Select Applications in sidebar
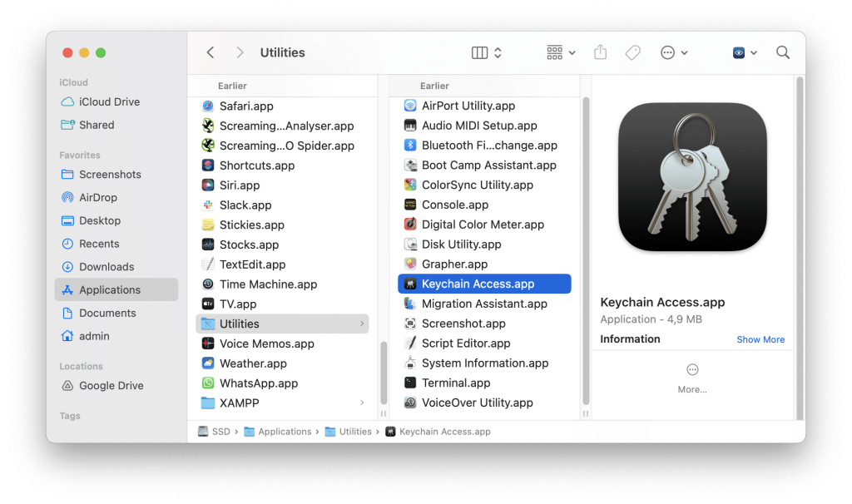 (x=116, y=290)
